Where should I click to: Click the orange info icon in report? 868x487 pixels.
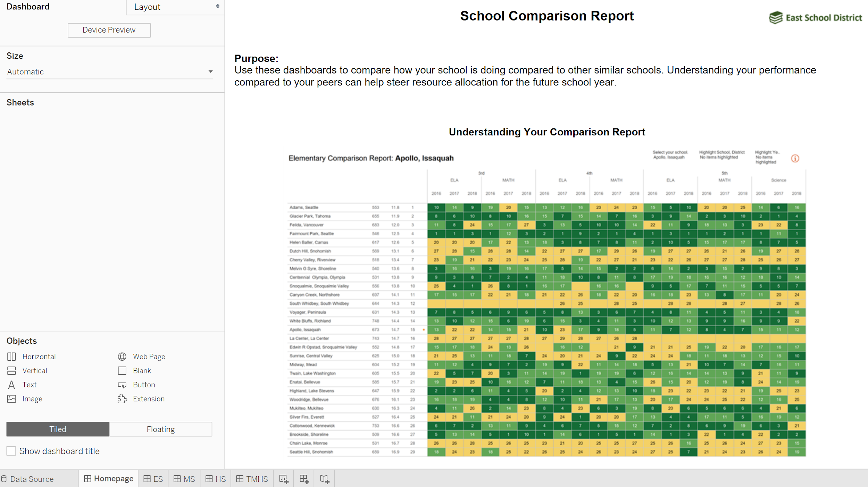tap(795, 158)
